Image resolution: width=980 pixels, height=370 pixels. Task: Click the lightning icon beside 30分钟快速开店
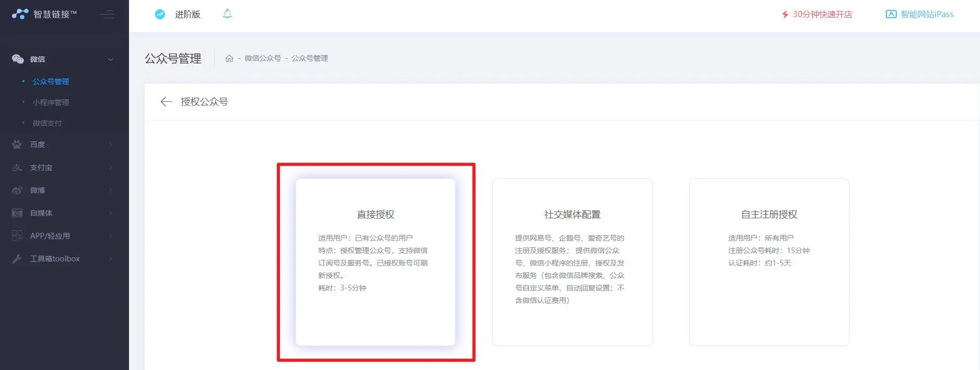click(x=785, y=15)
